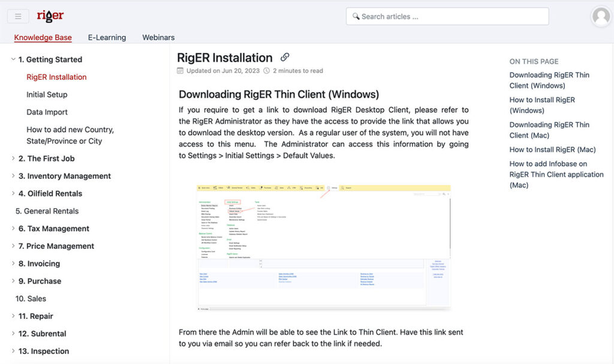Open the 10. Sales category
The image size is (614, 364).
[x=31, y=298]
